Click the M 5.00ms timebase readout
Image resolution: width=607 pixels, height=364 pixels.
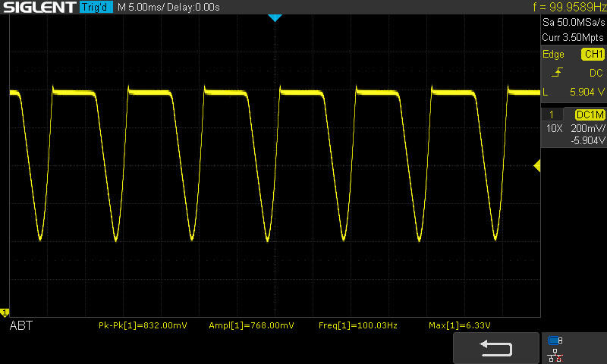(134, 8)
